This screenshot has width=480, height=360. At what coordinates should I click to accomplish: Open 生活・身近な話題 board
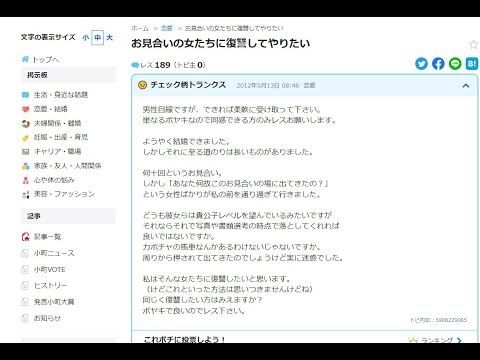[61, 95]
